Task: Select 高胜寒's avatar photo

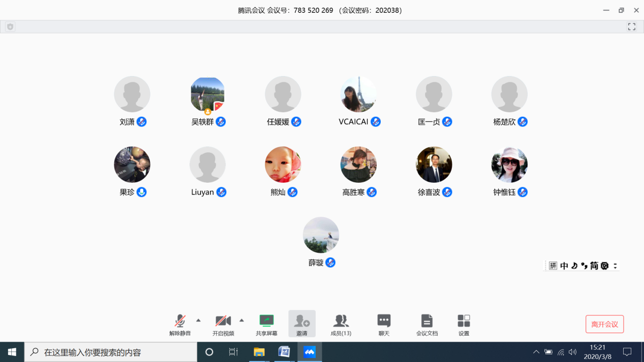Action: [x=358, y=164]
